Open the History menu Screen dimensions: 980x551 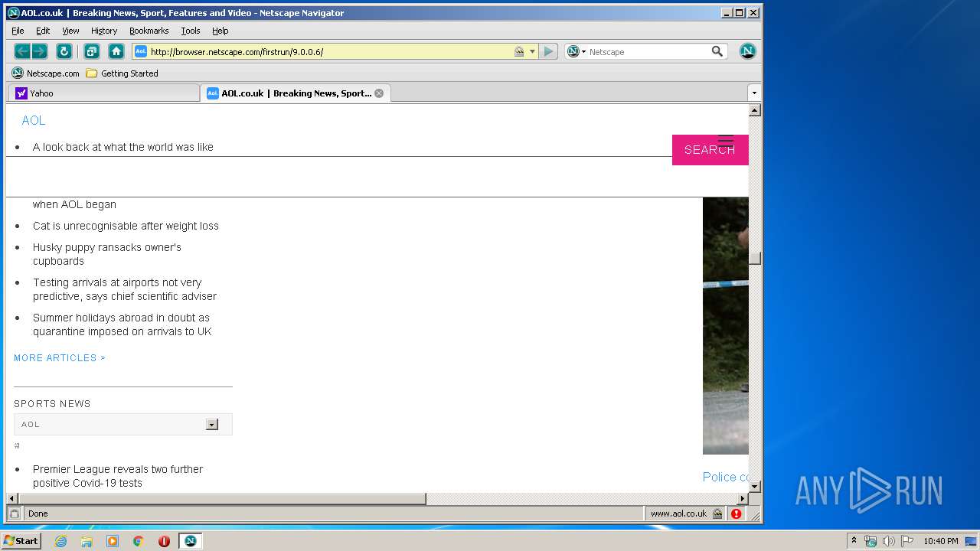[104, 31]
